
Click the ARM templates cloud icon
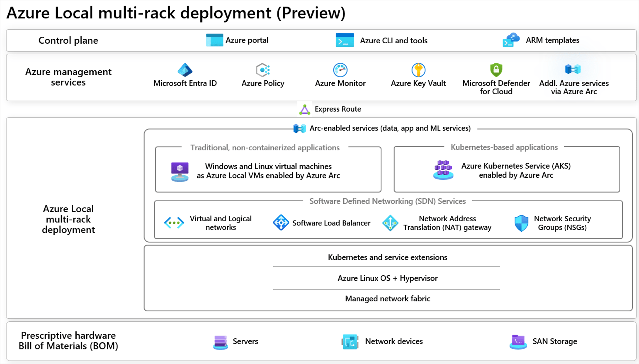pyautogui.click(x=511, y=40)
